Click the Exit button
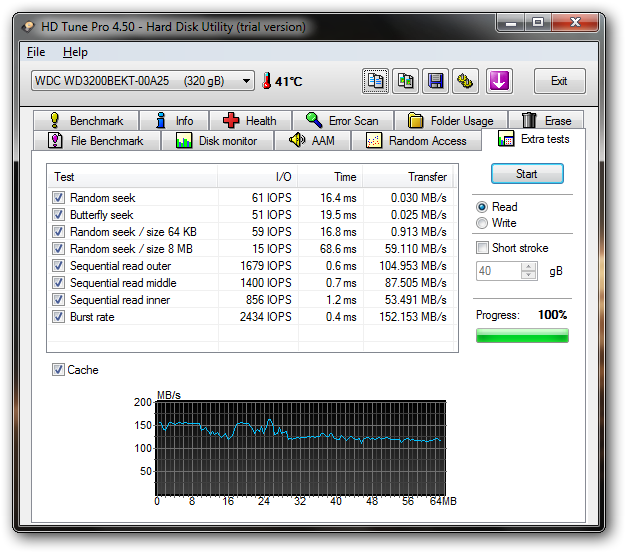 point(560,81)
